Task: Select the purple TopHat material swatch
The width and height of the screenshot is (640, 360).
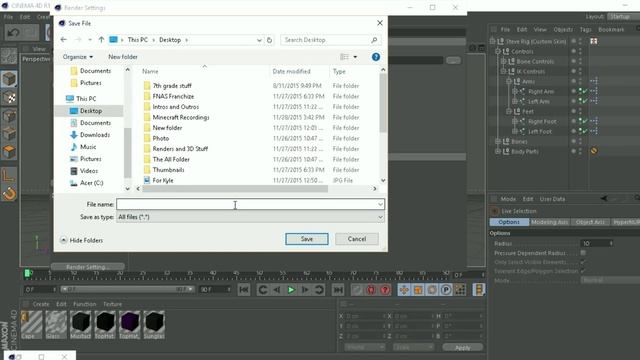Action: tap(129, 324)
